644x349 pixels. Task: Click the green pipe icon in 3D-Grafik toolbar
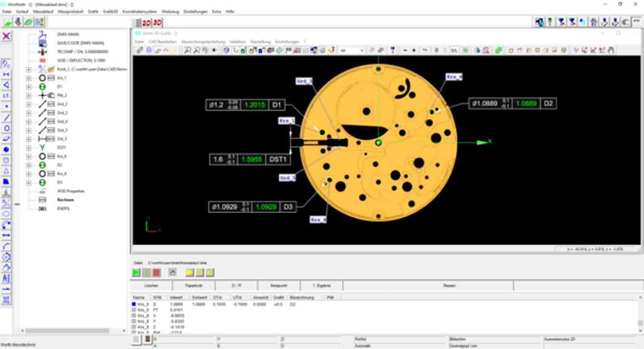pyautogui.click(x=499, y=50)
